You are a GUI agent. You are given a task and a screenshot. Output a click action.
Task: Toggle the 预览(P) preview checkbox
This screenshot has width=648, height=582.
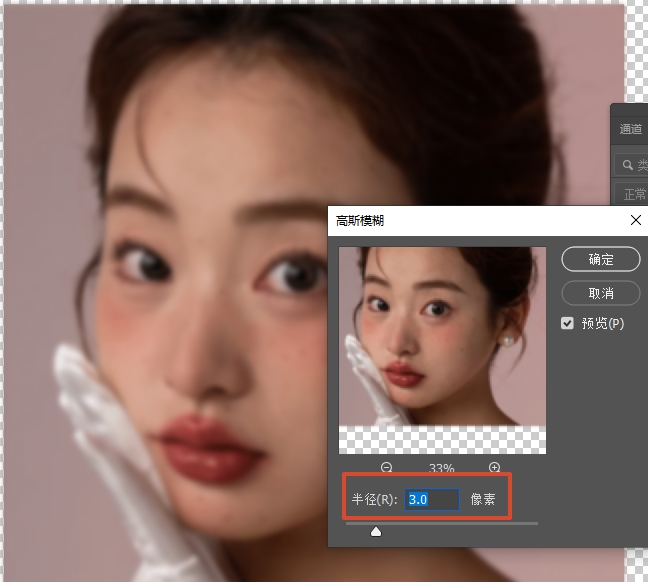point(568,323)
